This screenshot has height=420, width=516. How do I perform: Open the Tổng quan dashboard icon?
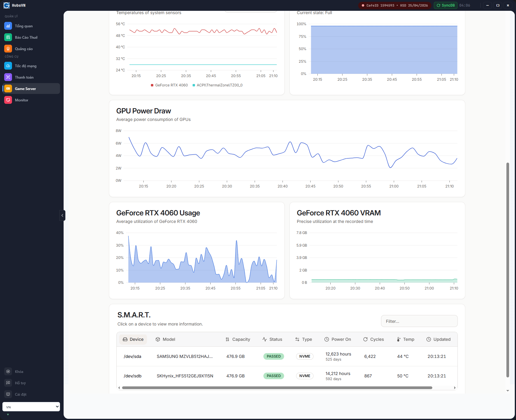click(x=8, y=26)
